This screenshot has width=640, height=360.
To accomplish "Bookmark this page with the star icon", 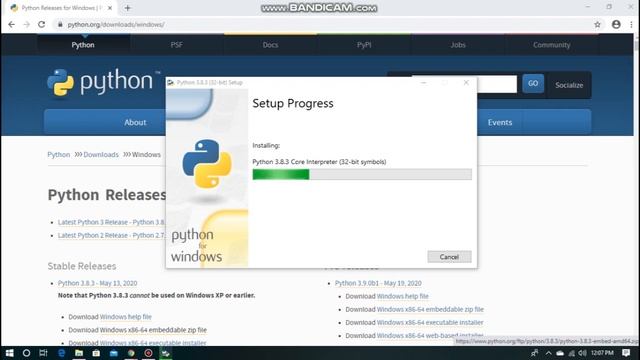I will (x=598, y=24).
